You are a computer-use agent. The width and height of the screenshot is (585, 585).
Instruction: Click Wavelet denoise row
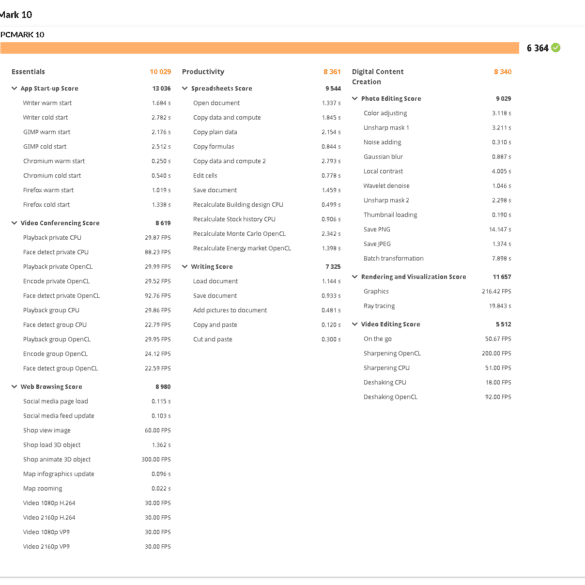click(x=437, y=186)
